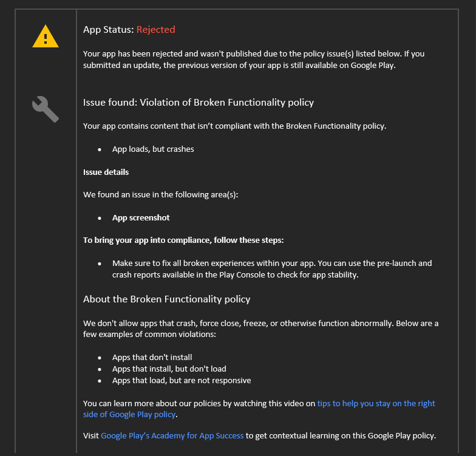Click the yellow warning triangle icon
Image resolution: width=476 pixels, height=456 pixels.
coord(46,36)
